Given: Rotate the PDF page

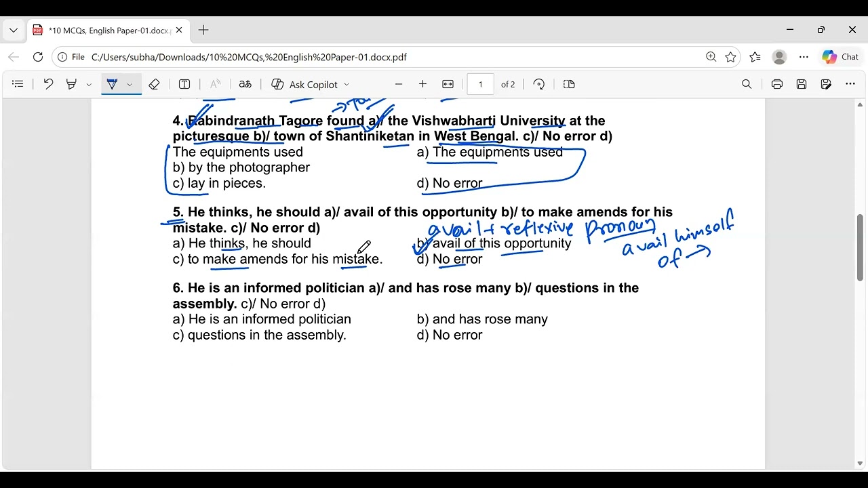Looking at the screenshot, I should point(539,84).
